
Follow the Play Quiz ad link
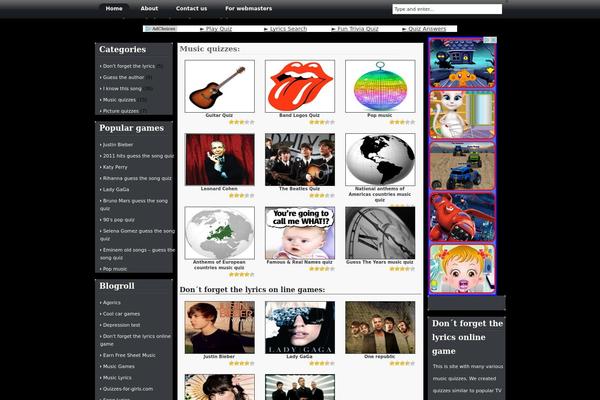(x=218, y=29)
